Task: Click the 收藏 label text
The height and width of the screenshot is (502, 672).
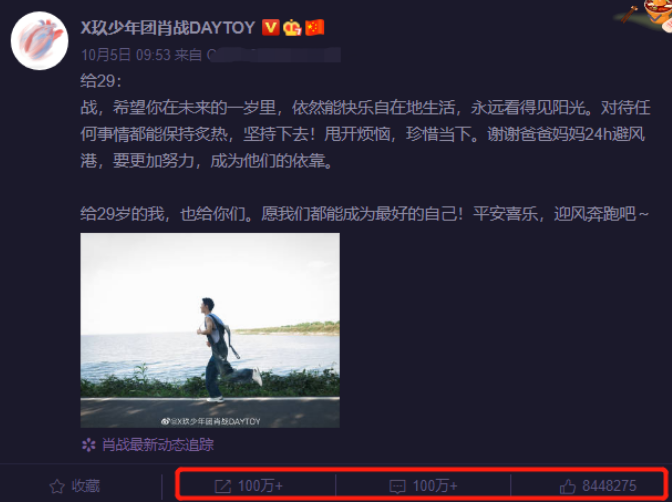Action: (x=86, y=486)
